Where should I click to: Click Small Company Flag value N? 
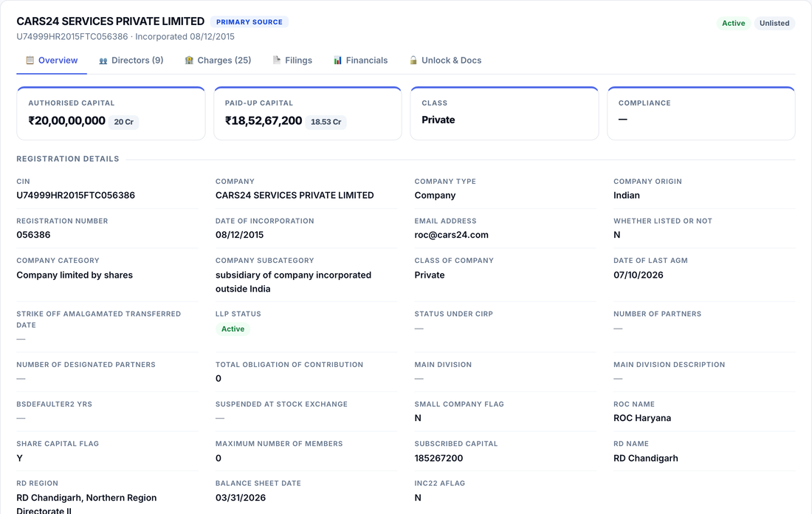[418, 418]
